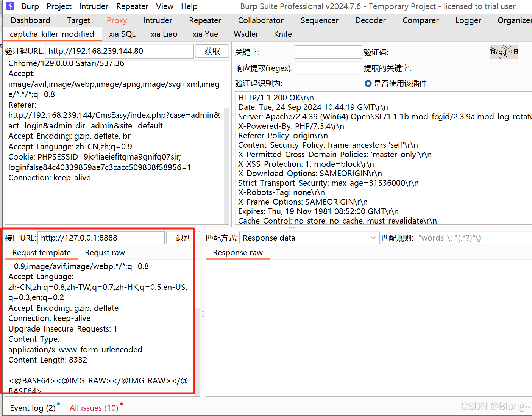Click the Referer: header line in request
532x416 pixels.
pyautogui.click(x=22, y=105)
